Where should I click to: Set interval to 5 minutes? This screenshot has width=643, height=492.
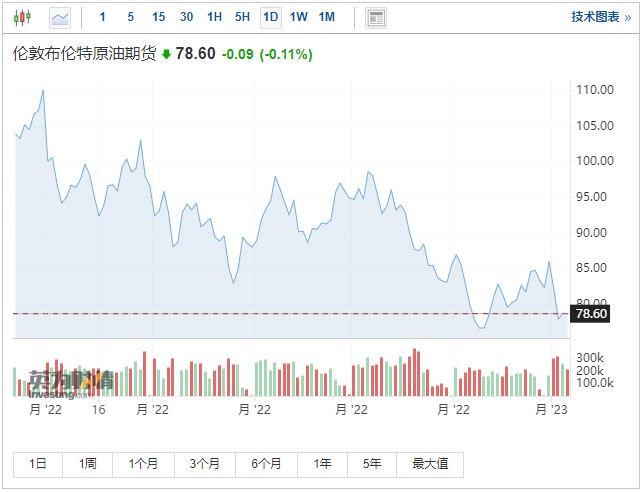(131, 17)
